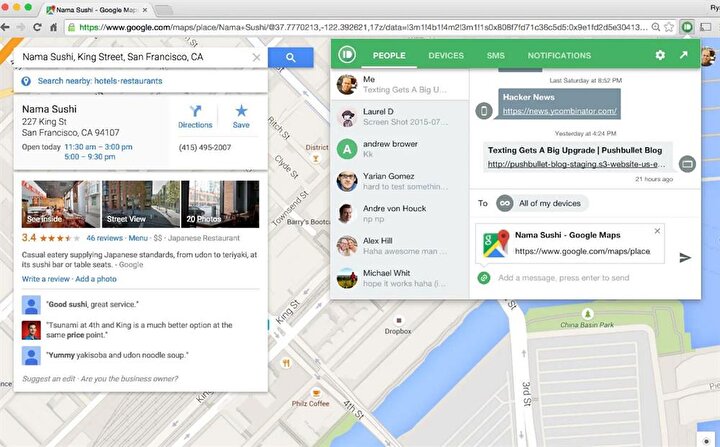Click the '227 King St' address text
This screenshot has width=720, height=447.
[45, 122]
